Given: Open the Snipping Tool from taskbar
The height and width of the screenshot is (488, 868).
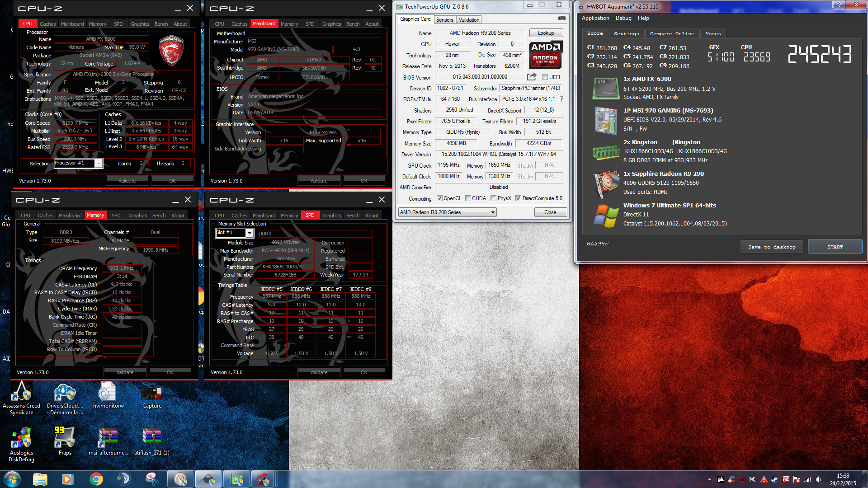Looking at the screenshot, I should tap(152, 479).
